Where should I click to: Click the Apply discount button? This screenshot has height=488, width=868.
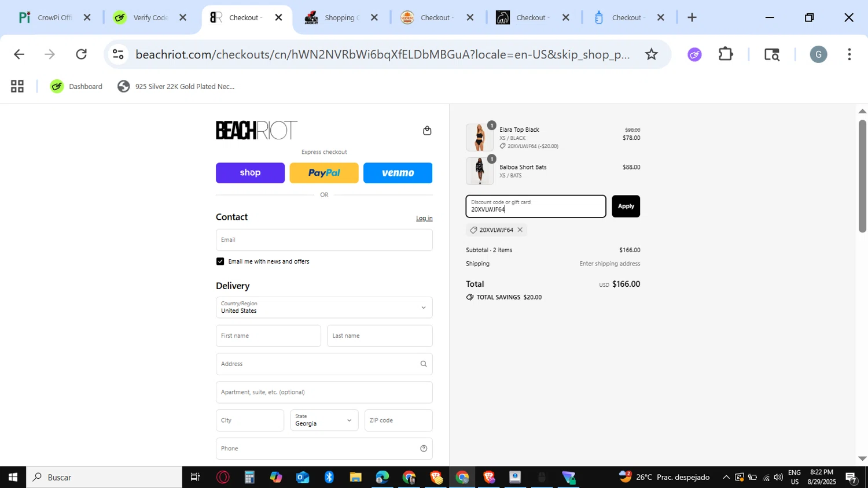(626, 206)
